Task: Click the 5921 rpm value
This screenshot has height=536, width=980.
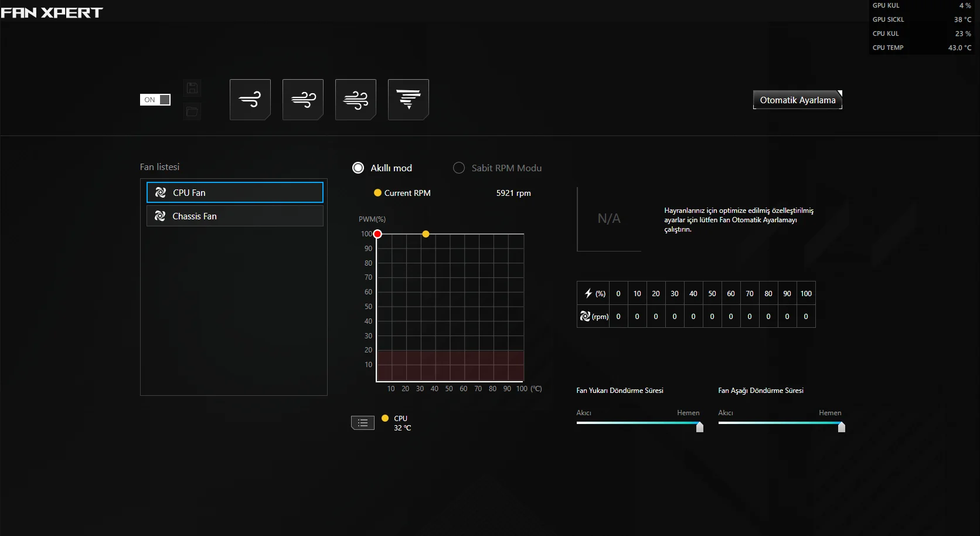Action: click(x=513, y=193)
